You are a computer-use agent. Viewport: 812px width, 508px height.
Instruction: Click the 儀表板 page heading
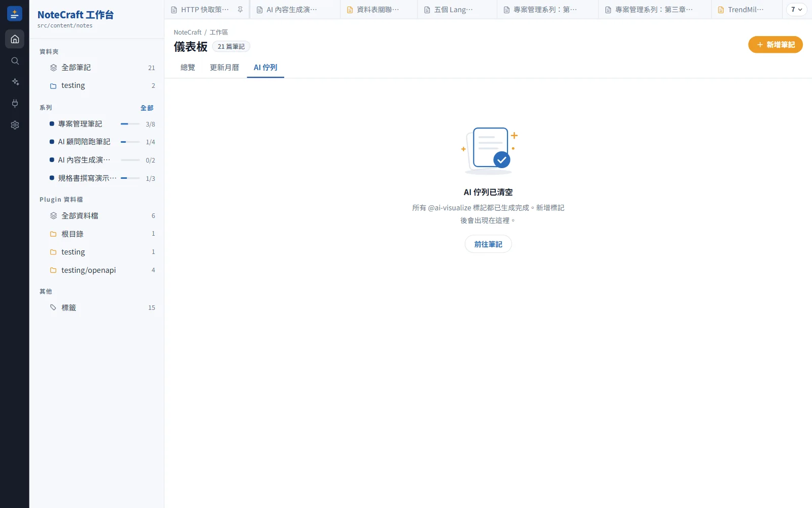point(191,47)
